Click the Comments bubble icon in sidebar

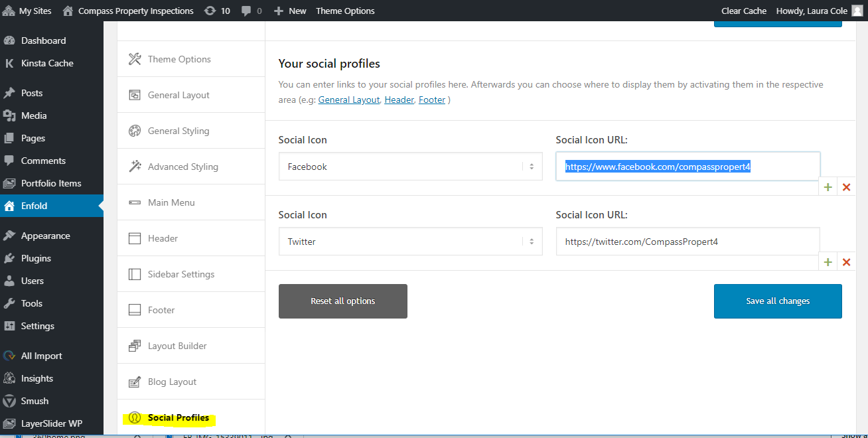tap(9, 161)
